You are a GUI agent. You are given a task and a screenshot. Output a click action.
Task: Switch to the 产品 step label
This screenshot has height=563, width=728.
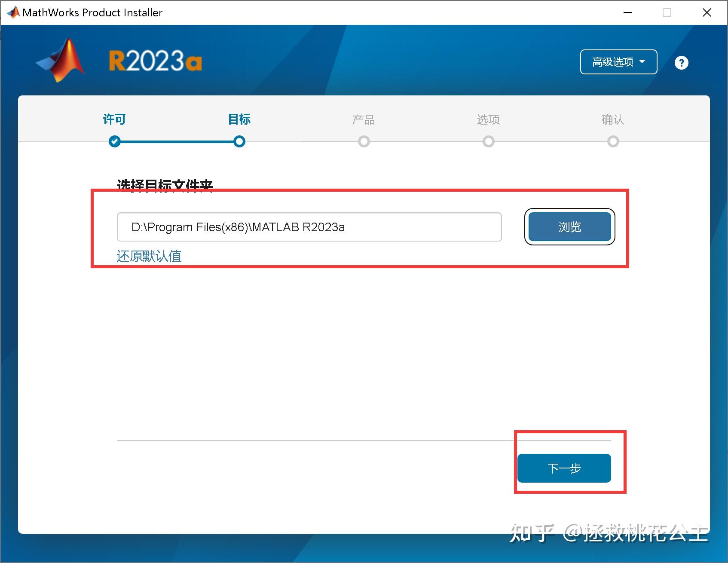pos(364,120)
